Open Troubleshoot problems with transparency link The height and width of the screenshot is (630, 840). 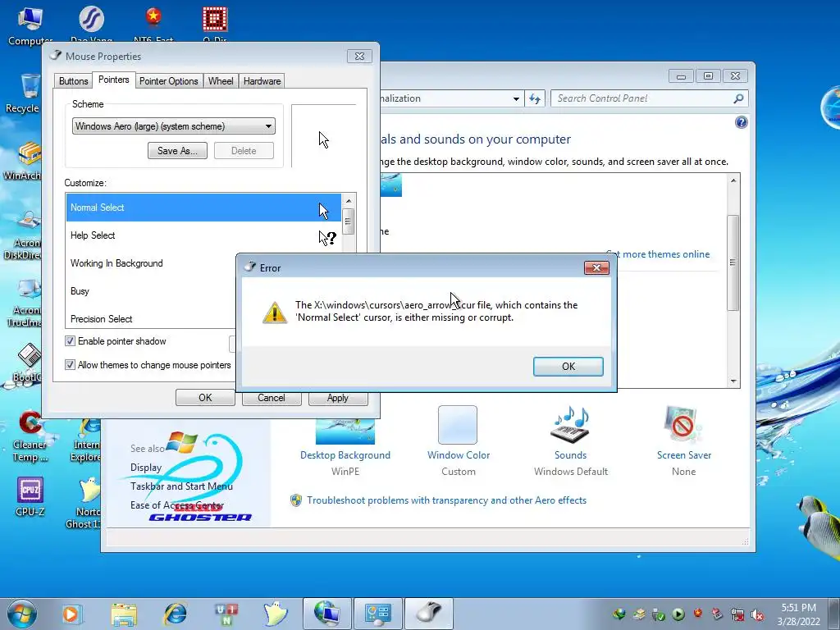[x=446, y=500]
